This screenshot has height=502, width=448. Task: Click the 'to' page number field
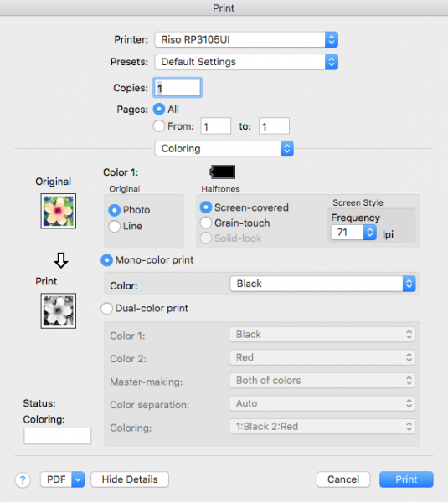point(274,126)
